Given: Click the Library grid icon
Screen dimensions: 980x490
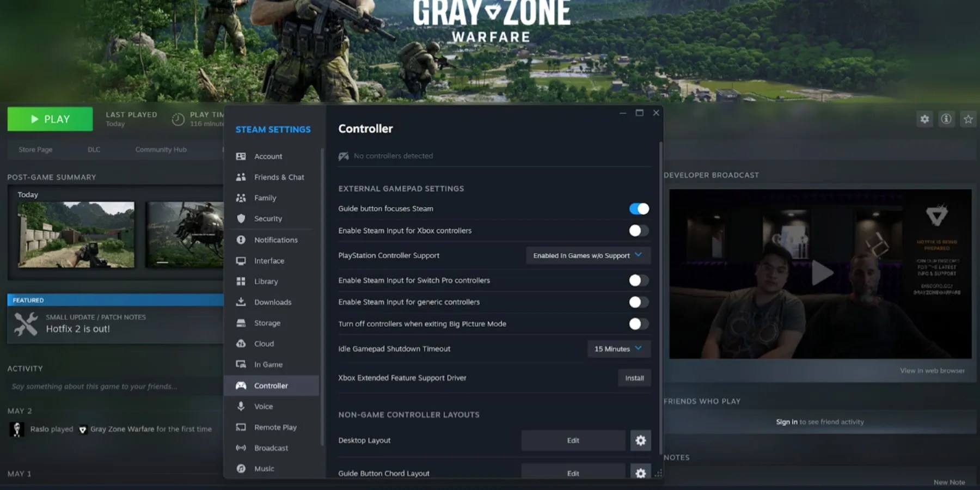Looking at the screenshot, I should click(241, 281).
